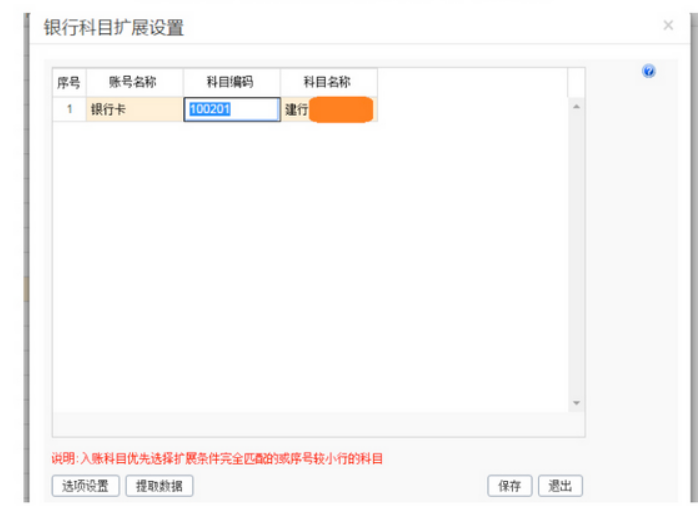Image resolution: width=698 pixels, height=510 pixels.
Task: Focus the 科目编码 field containing 100201
Action: click(232, 109)
